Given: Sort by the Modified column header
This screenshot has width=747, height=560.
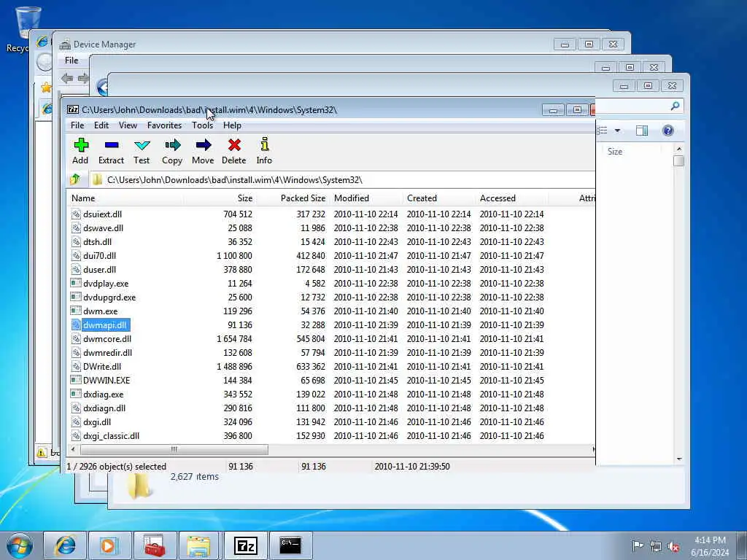Looking at the screenshot, I should (x=352, y=198).
